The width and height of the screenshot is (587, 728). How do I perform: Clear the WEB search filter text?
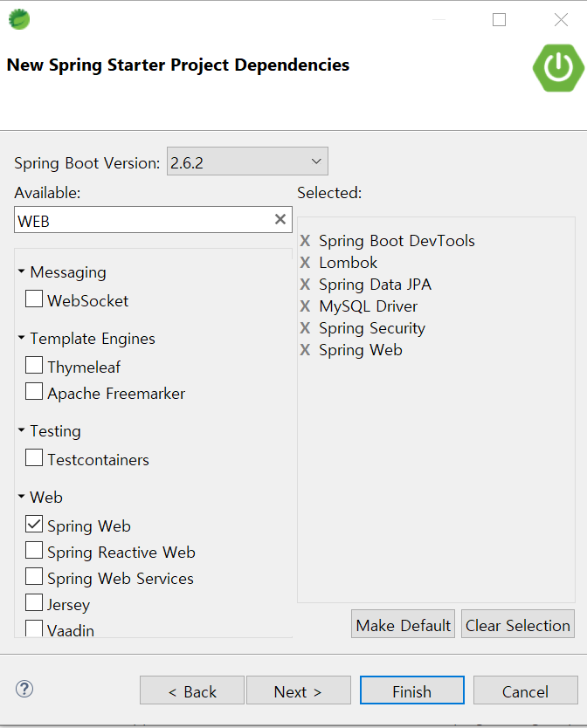[280, 219]
